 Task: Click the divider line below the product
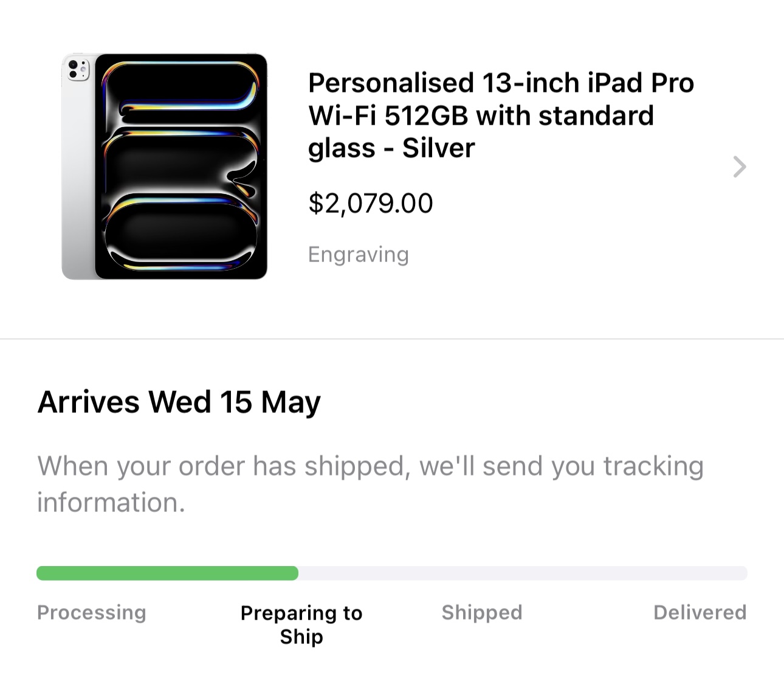(392, 339)
